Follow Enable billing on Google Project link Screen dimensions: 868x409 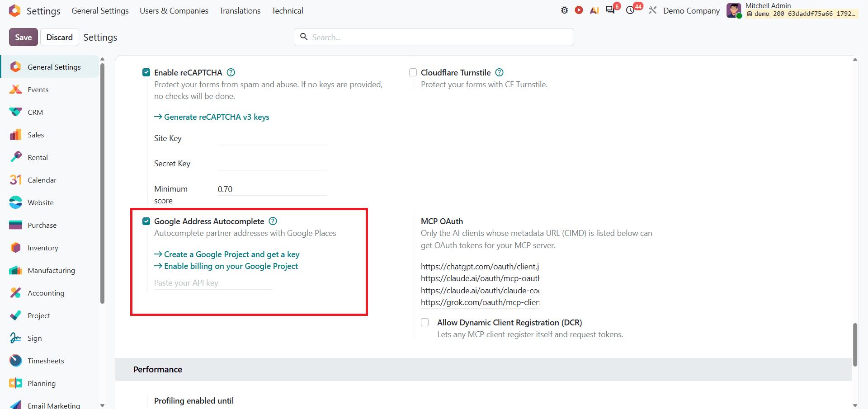pyautogui.click(x=226, y=266)
